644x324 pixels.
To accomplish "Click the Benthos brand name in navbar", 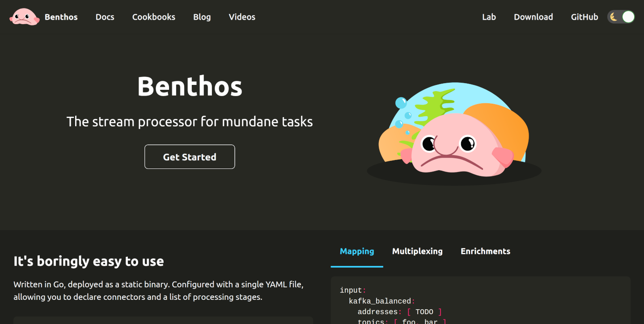I will pos(60,17).
